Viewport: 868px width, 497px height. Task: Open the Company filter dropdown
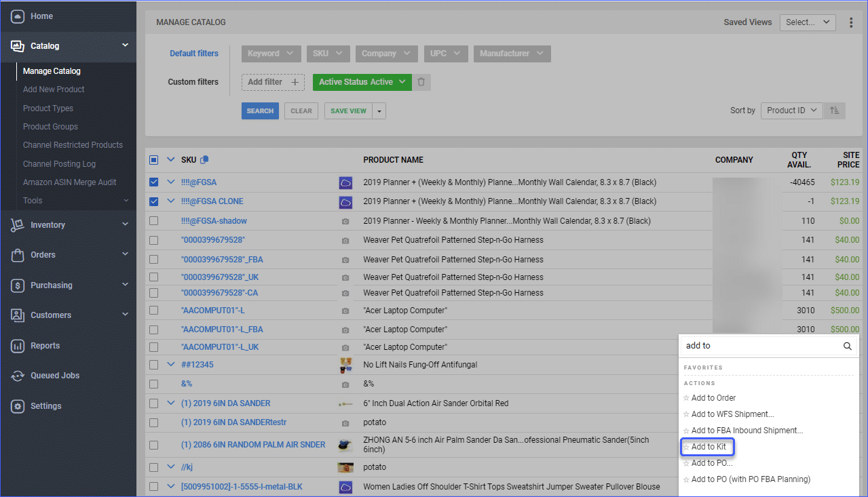(386, 53)
